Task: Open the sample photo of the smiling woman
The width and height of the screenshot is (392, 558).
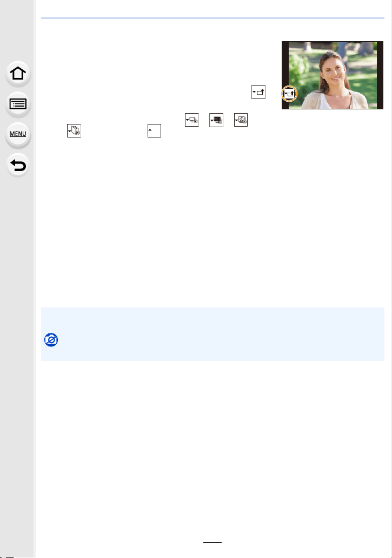Action: pos(333,75)
